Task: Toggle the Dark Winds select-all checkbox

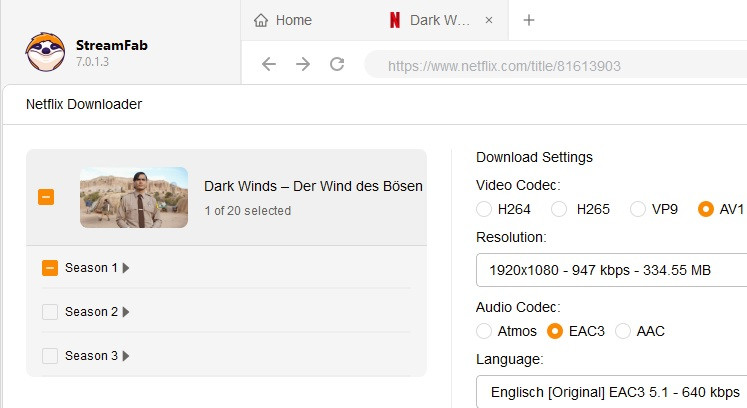Action: (46, 197)
